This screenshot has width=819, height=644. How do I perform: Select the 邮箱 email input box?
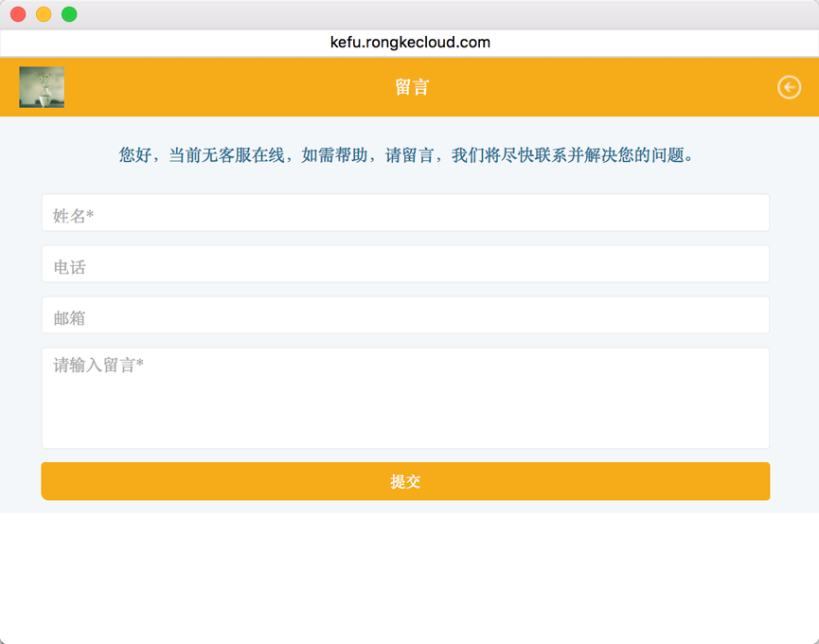coord(405,315)
